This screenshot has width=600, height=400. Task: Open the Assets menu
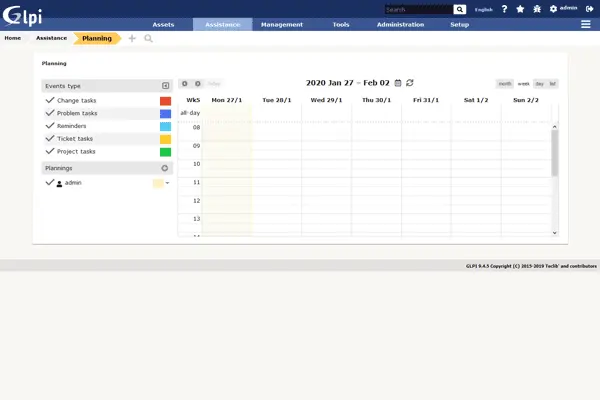point(165,24)
